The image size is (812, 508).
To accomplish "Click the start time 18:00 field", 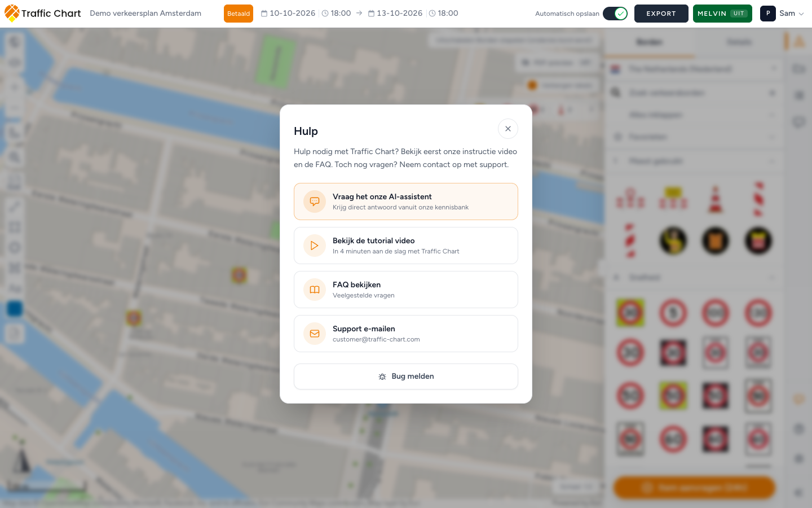I will click(337, 13).
